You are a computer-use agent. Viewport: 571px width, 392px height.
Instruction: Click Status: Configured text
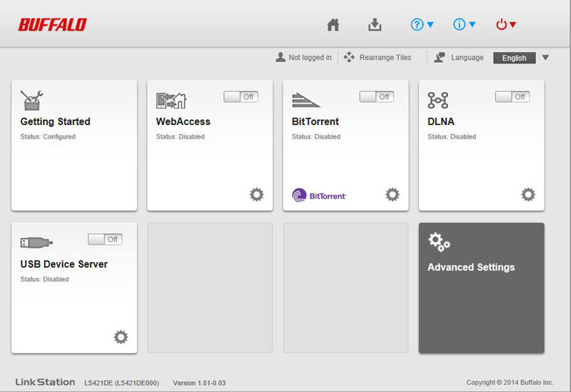48,136
